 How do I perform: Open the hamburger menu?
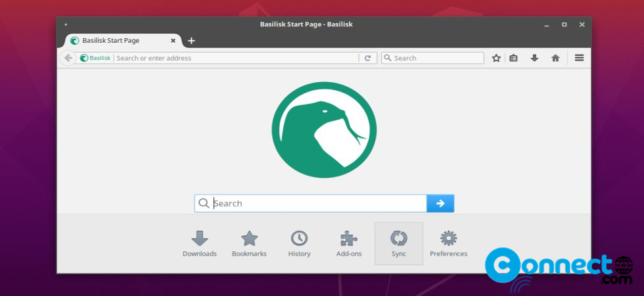tap(579, 58)
